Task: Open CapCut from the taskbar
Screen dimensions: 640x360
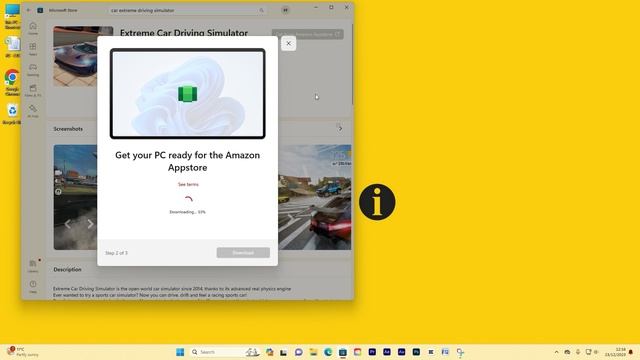Action: pos(431,352)
